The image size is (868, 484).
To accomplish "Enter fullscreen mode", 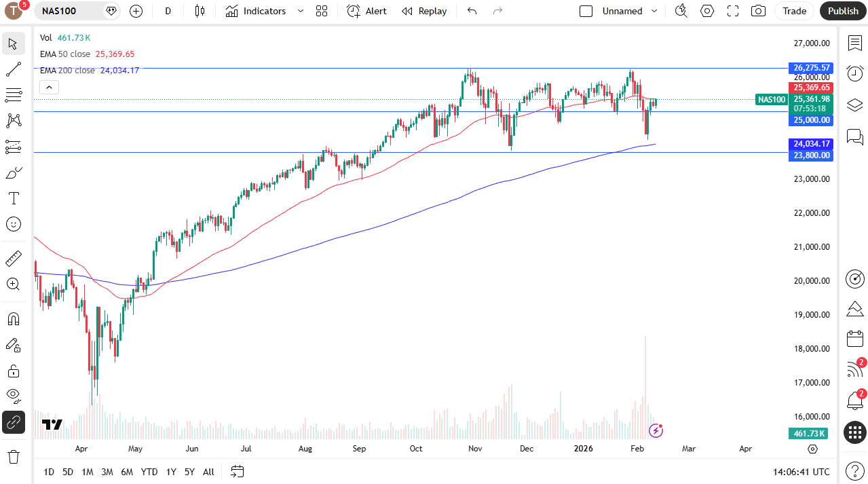I will click(x=733, y=11).
